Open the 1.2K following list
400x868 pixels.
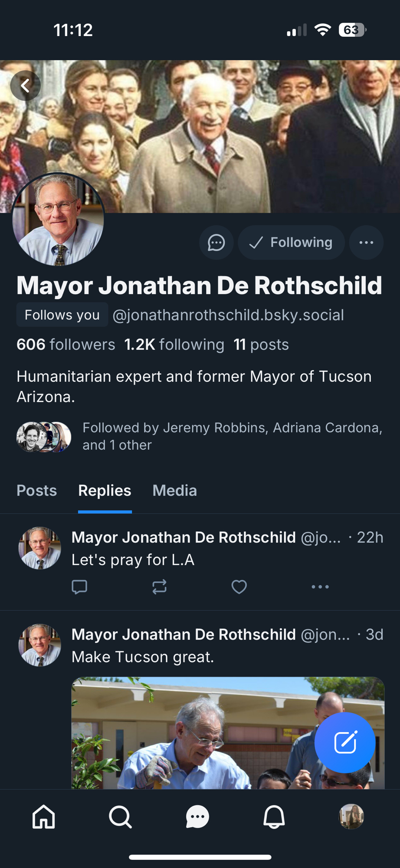point(174,345)
